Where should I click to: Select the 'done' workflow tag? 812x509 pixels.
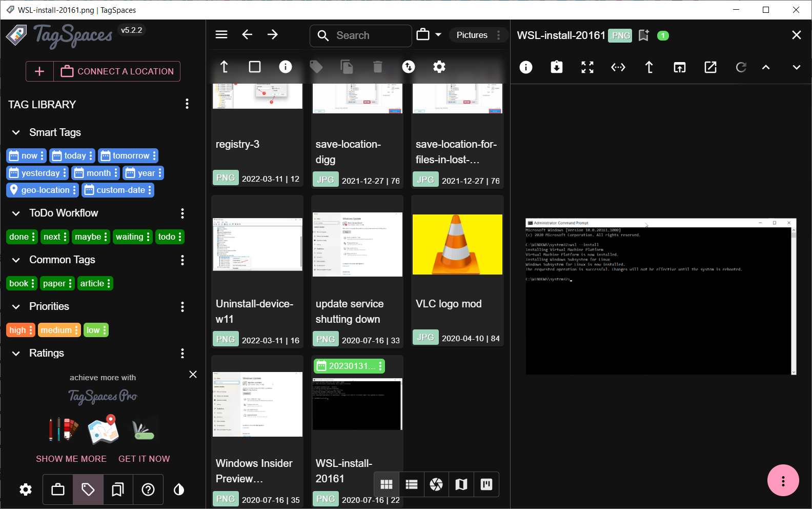coord(22,237)
